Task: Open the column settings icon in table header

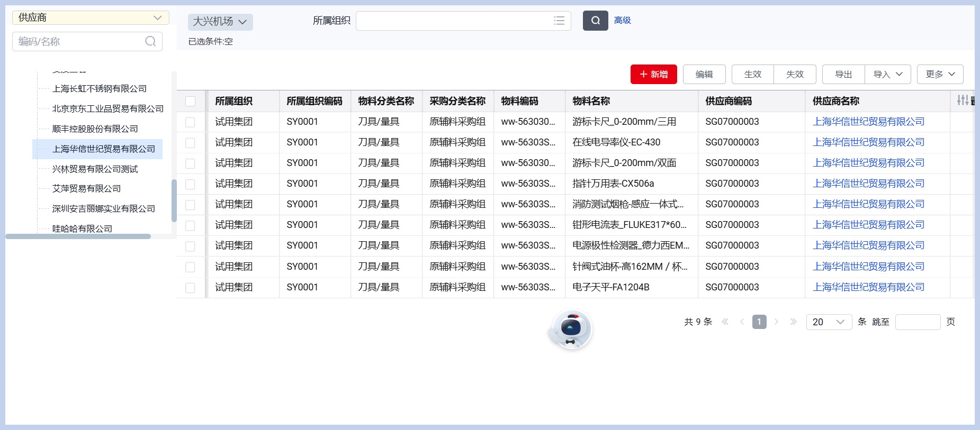Action: [963, 100]
